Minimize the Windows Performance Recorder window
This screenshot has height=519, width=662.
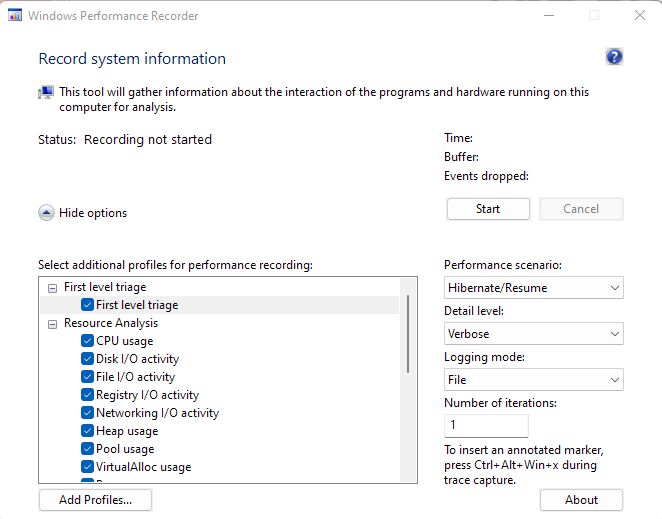tap(549, 16)
